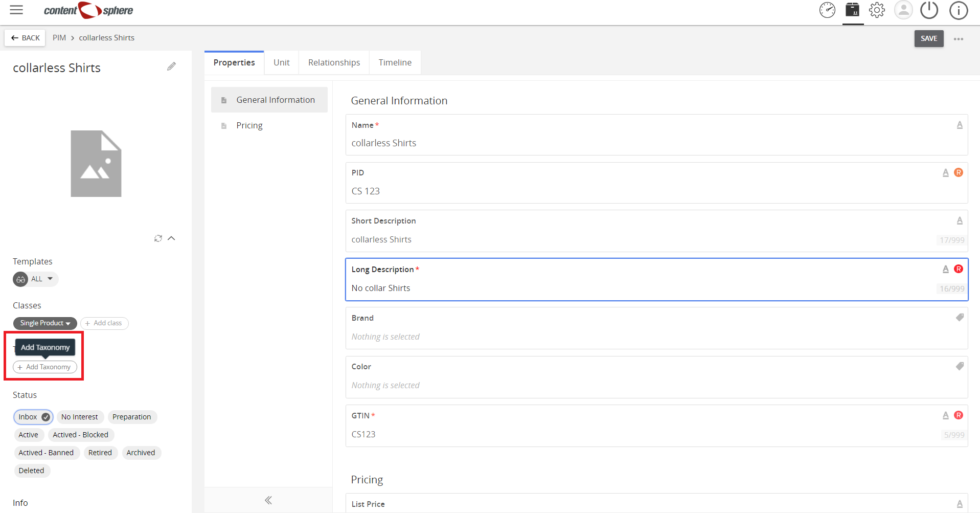
Task: Click the product image placeholder
Action: (x=96, y=164)
